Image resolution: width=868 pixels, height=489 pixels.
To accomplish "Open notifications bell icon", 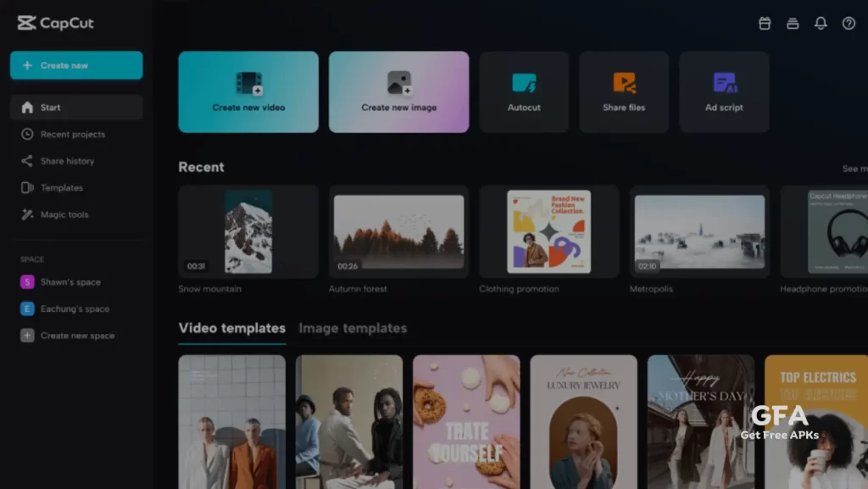I will [821, 23].
